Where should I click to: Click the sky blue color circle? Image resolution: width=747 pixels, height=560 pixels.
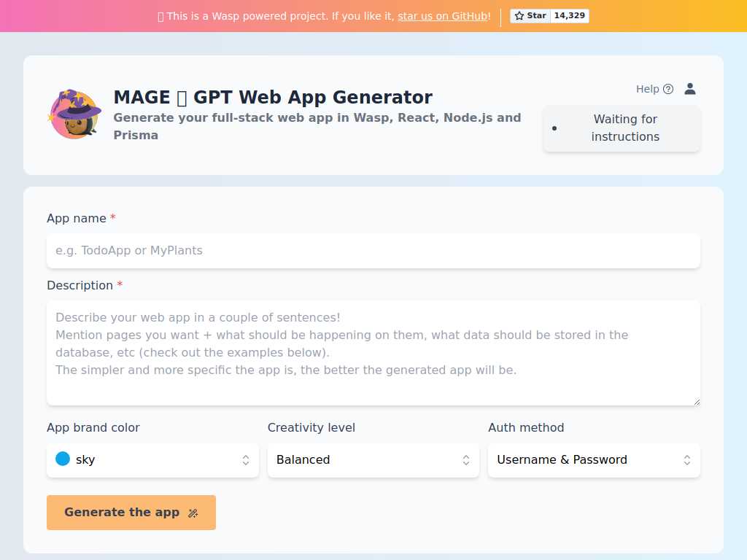point(63,459)
